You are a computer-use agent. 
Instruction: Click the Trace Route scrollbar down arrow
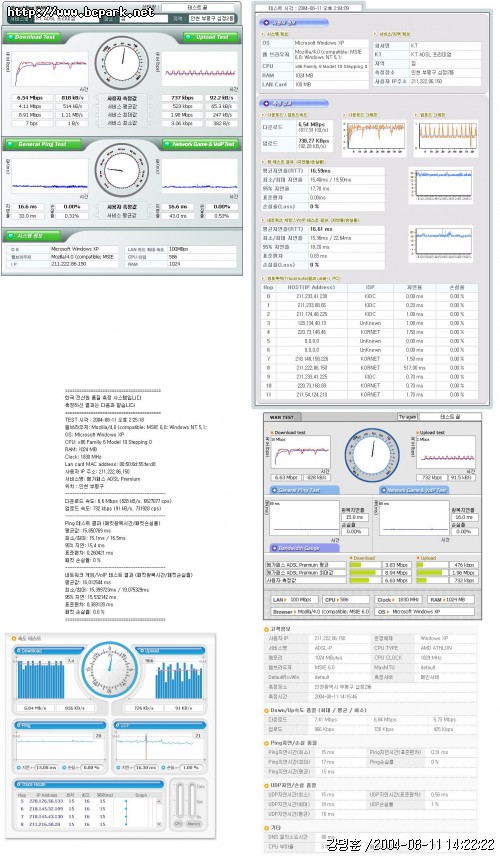(x=160, y=823)
